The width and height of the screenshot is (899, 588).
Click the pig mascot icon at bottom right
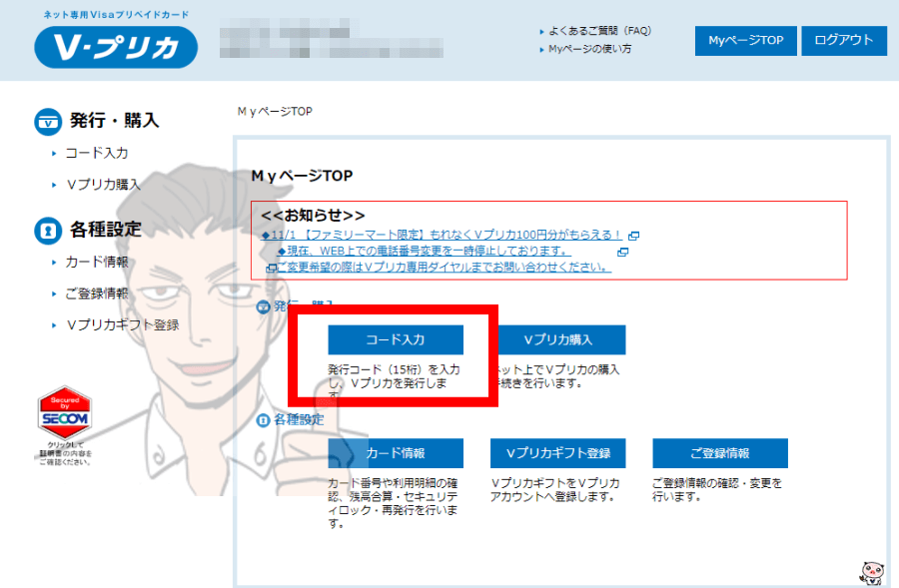[873, 573]
